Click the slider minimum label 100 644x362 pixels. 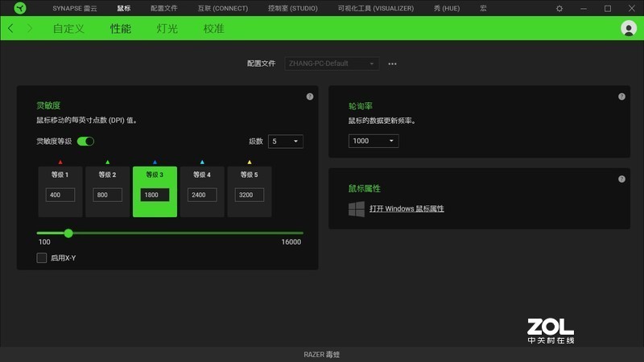[x=44, y=242]
